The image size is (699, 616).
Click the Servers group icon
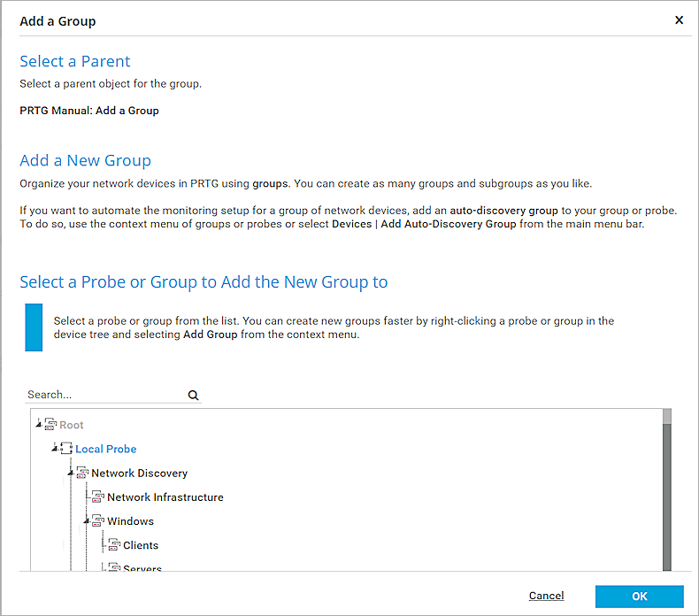pos(114,567)
